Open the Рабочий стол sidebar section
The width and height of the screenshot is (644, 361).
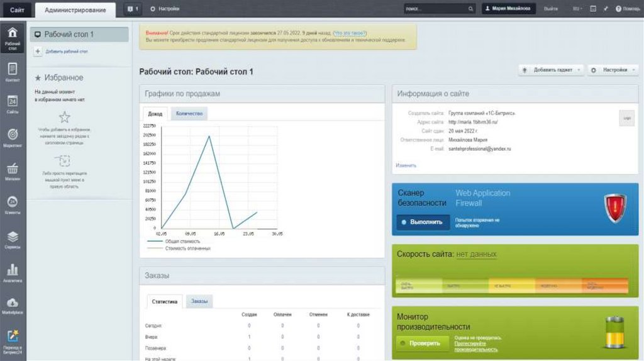(x=13, y=38)
